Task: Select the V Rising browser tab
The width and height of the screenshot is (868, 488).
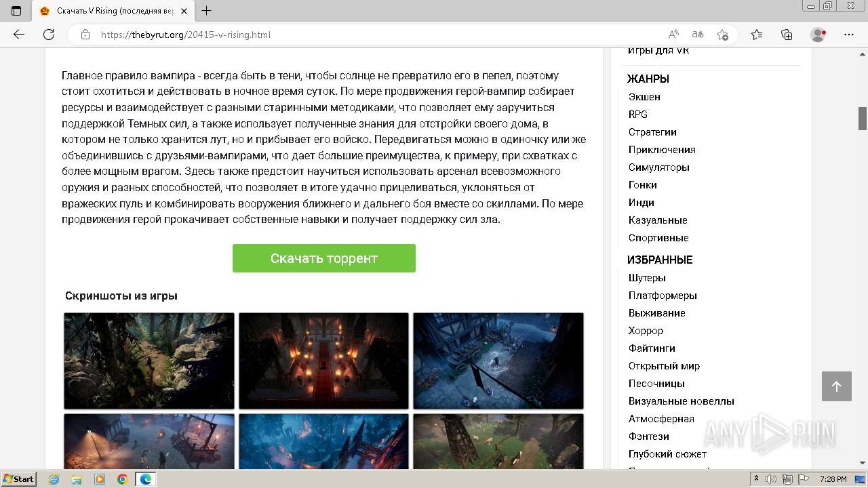Action: point(112,11)
